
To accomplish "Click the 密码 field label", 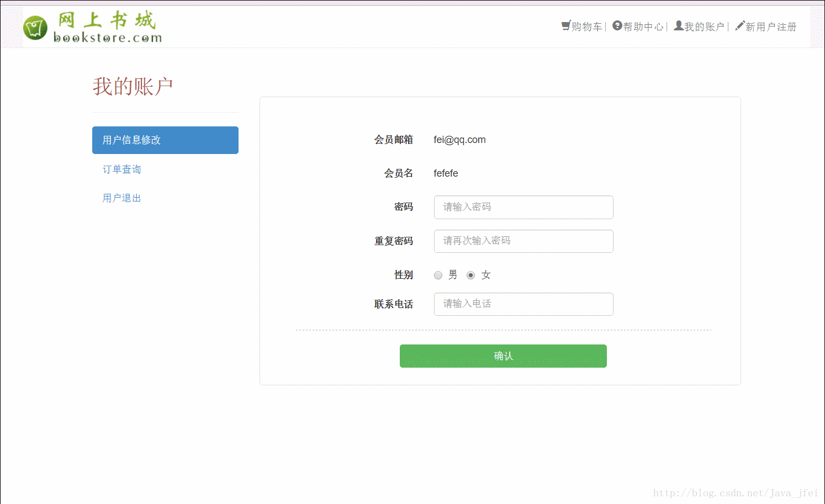I will [404, 207].
